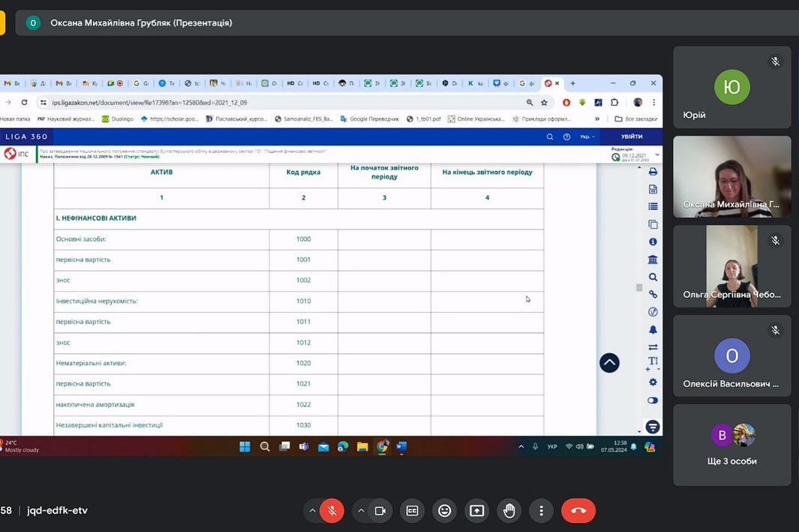Turn on closed captions
This screenshot has height=532, width=799.
412,511
